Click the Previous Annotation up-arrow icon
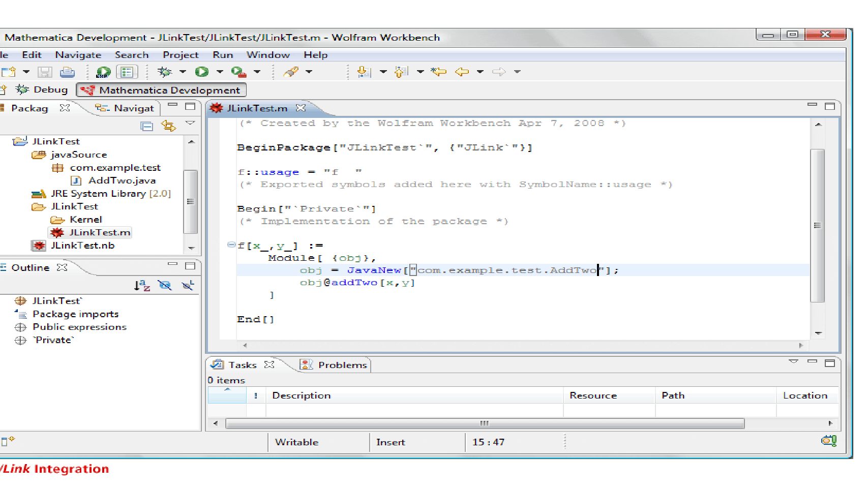 402,72
